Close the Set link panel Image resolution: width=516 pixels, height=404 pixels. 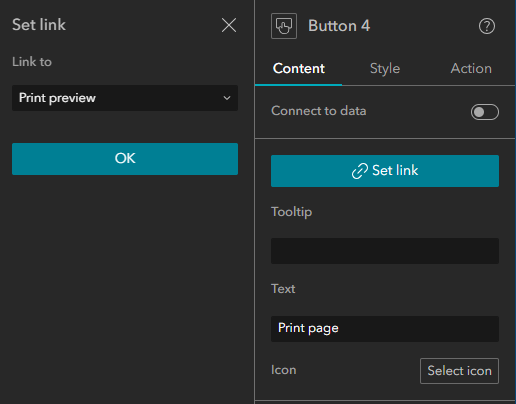click(x=229, y=25)
